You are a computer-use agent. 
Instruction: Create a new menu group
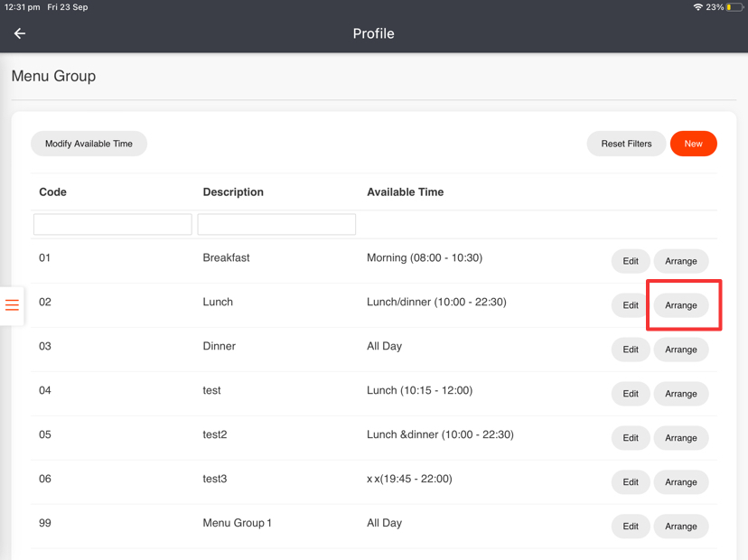693,144
